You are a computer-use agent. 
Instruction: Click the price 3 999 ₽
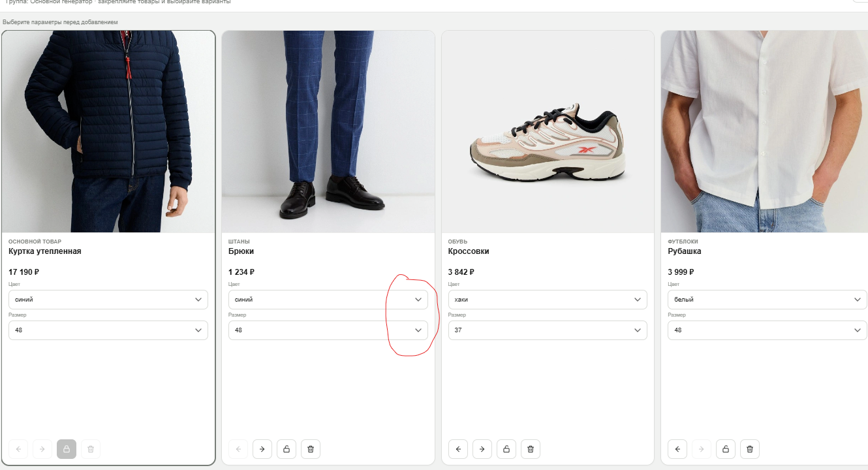(x=681, y=272)
